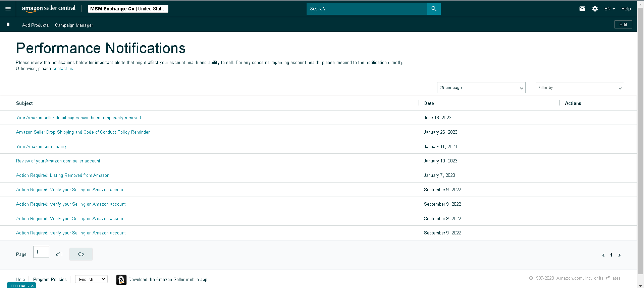Go to next page arrow
The height and width of the screenshot is (288, 644).
pos(620,255)
